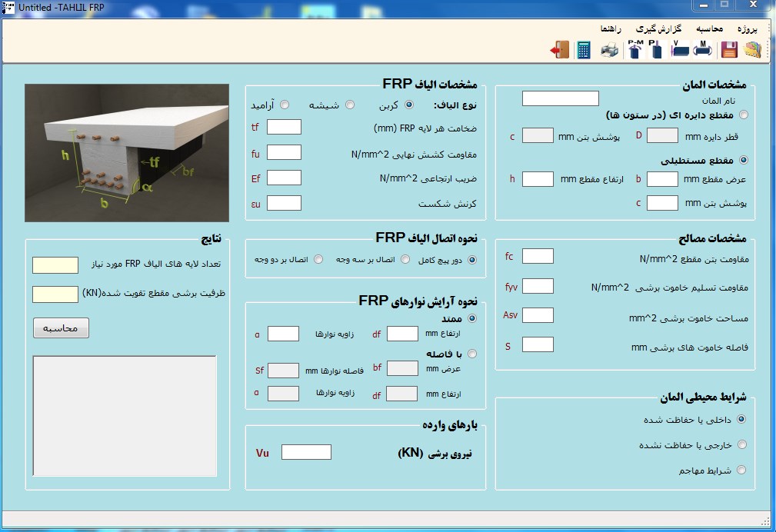Screen dimensions: 776x532
Task: Click the open folder icon
Action: 752,50
